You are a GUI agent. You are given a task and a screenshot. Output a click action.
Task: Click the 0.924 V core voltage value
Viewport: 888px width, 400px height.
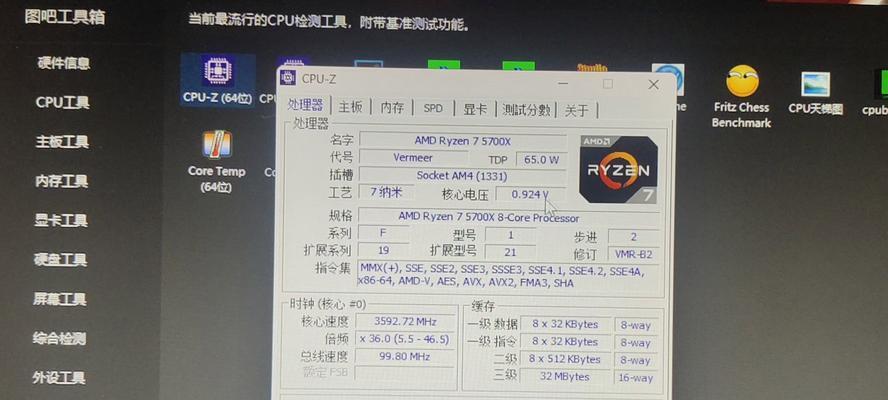click(x=530, y=194)
